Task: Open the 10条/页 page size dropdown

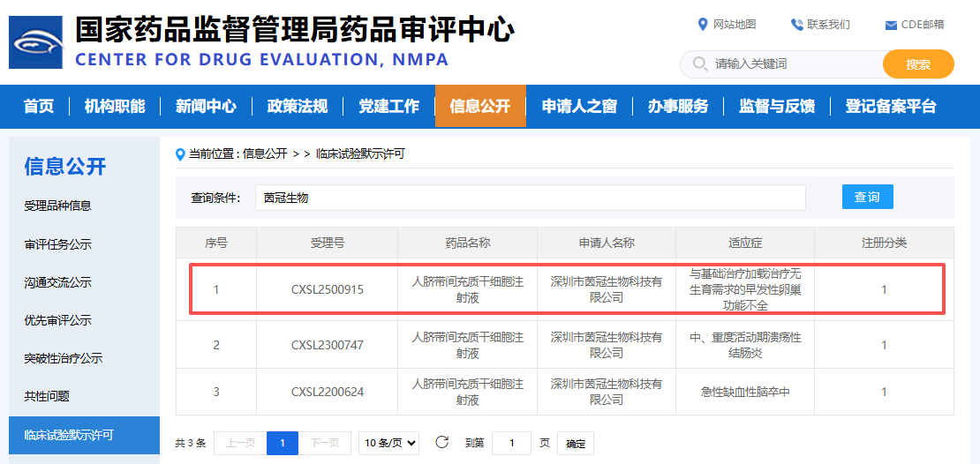Action: (388, 443)
